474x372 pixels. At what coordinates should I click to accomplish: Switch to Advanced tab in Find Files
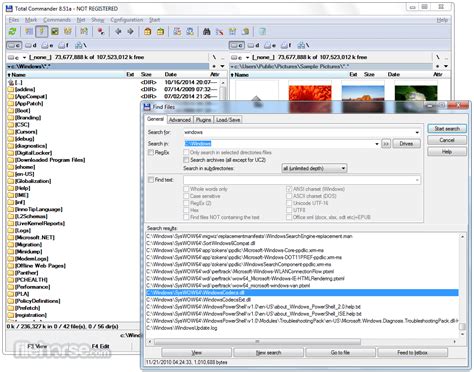tap(180, 120)
